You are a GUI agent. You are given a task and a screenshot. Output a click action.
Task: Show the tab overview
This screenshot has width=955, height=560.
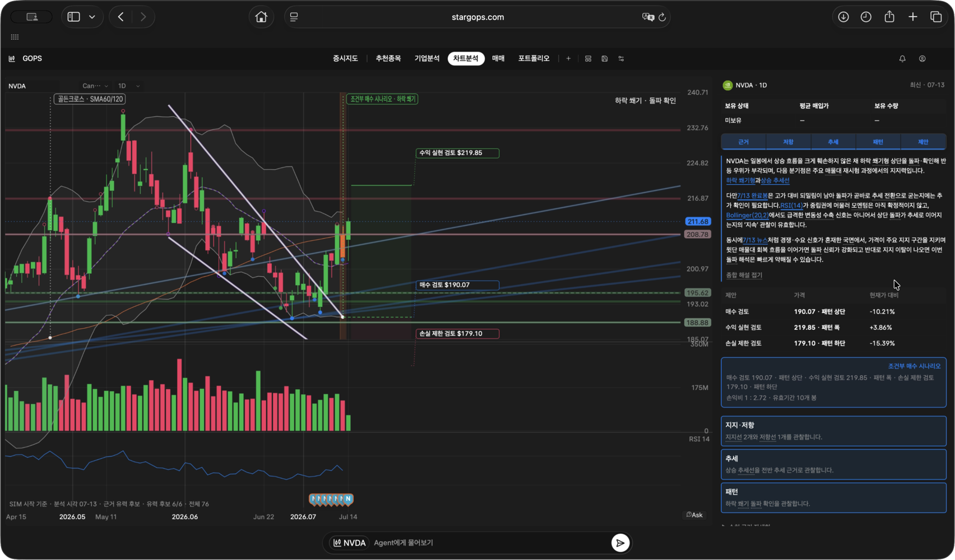click(936, 17)
